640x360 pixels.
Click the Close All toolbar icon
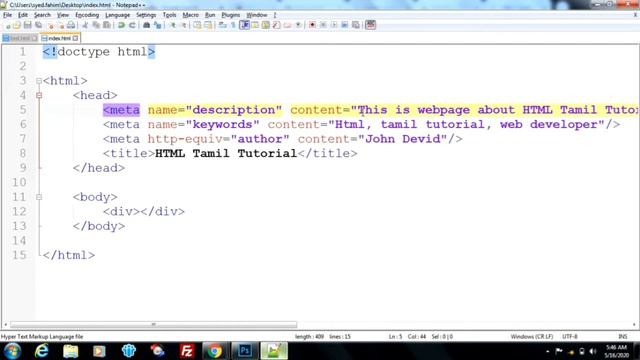coord(61,25)
